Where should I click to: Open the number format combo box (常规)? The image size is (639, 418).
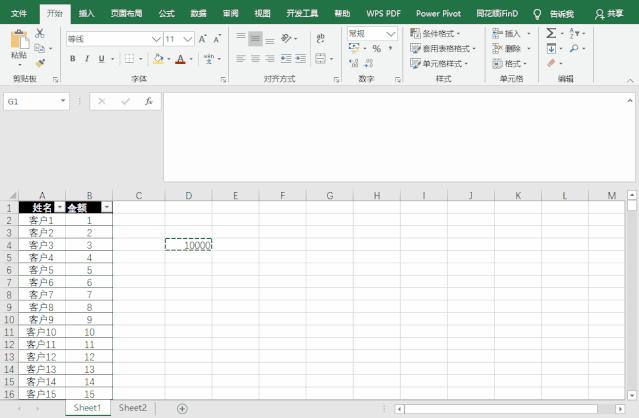coord(372,34)
